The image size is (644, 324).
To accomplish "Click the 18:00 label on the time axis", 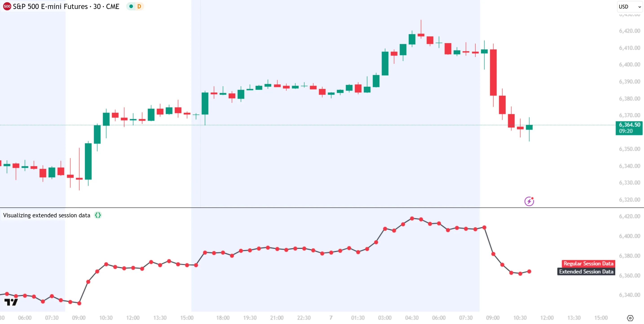I will [223, 318].
